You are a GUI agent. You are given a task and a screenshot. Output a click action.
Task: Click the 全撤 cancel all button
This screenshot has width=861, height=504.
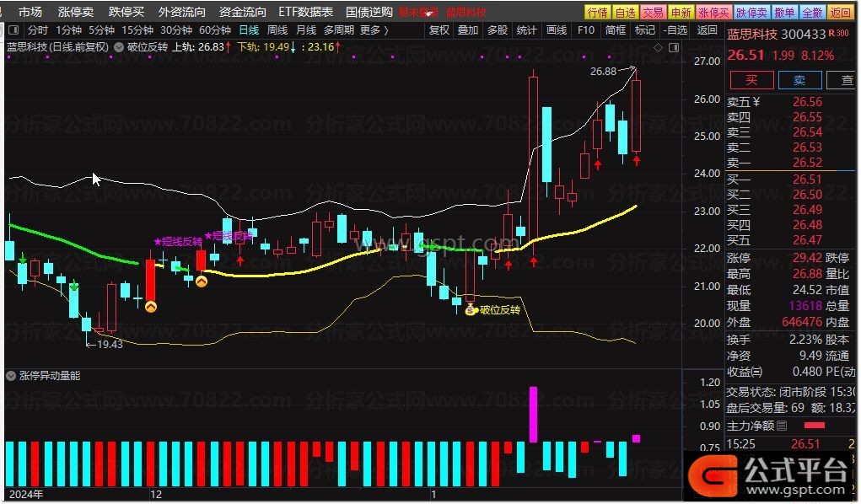812,12
